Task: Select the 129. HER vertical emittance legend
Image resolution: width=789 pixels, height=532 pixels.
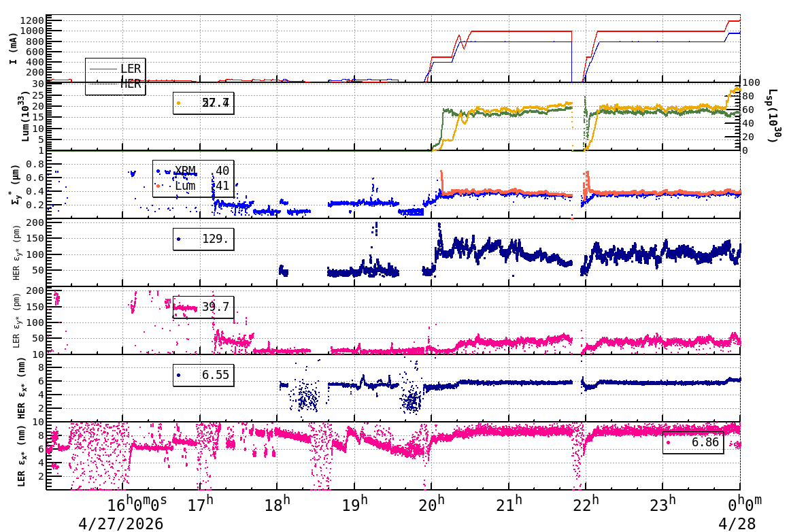Action: coord(203,239)
